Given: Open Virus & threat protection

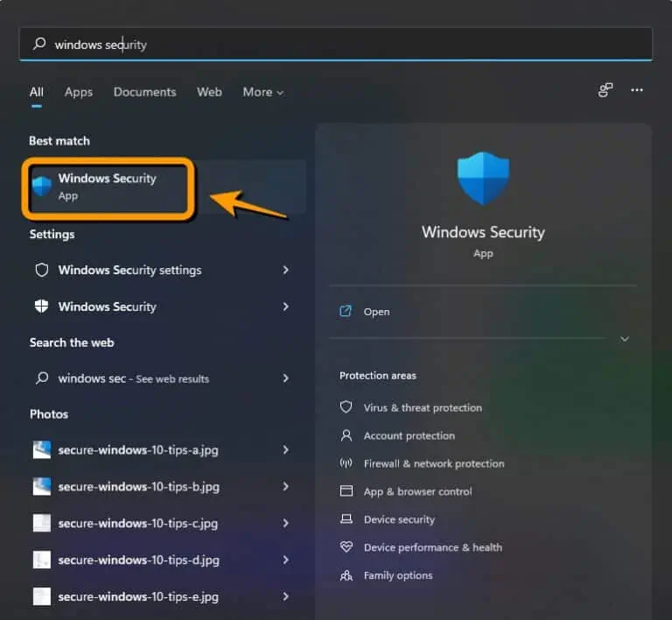Looking at the screenshot, I should (423, 408).
